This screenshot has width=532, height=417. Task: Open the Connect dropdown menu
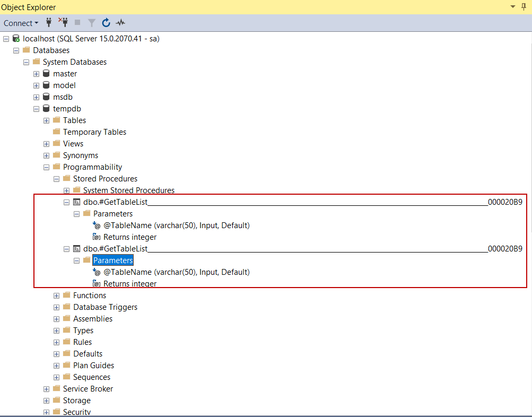point(20,23)
